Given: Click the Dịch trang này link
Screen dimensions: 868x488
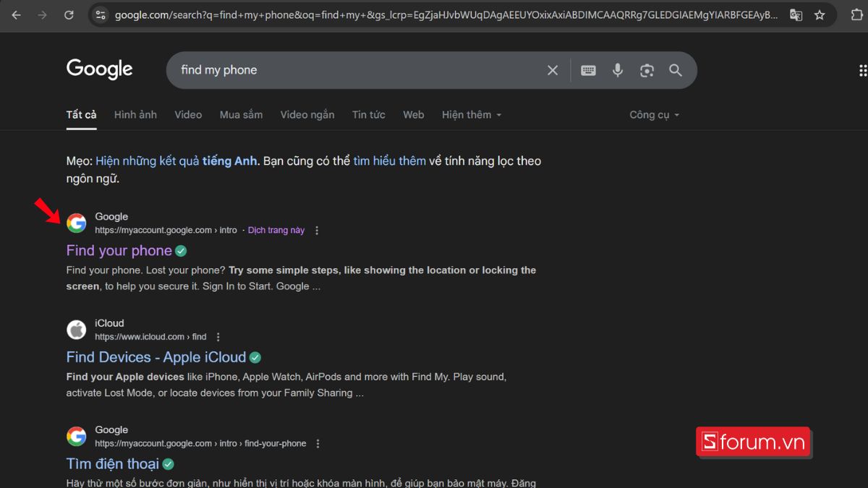Looking at the screenshot, I should pos(276,231).
